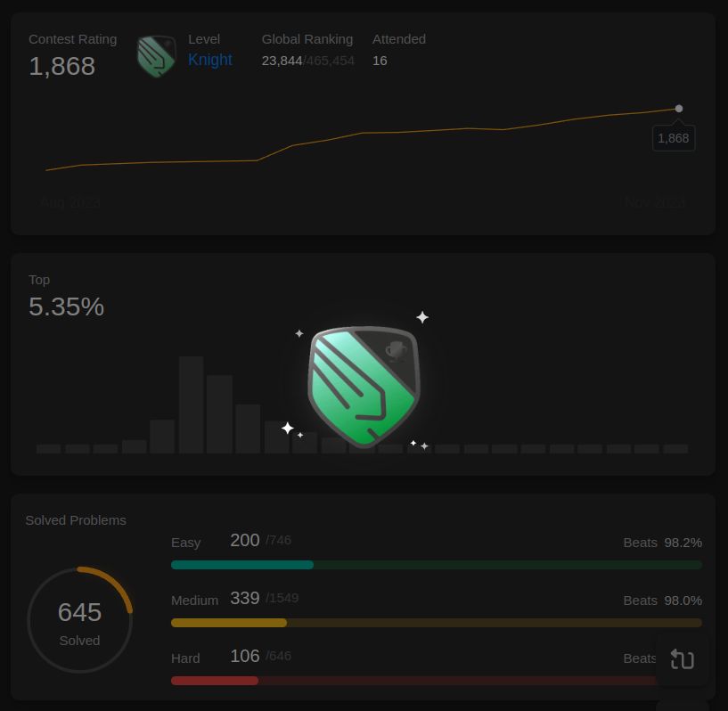Click the Attended contests count 16
Viewport: 728px width, 711px height.
(380, 61)
